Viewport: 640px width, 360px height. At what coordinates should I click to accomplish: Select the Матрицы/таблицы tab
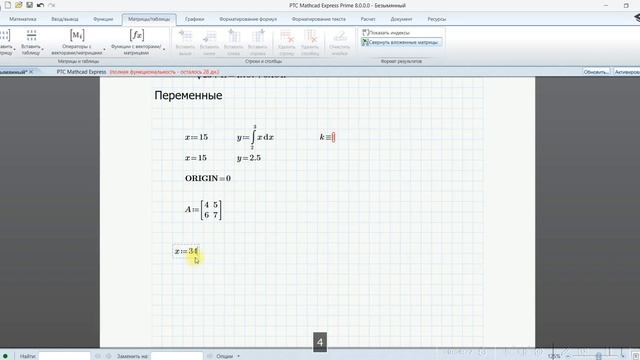[x=149, y=19]
